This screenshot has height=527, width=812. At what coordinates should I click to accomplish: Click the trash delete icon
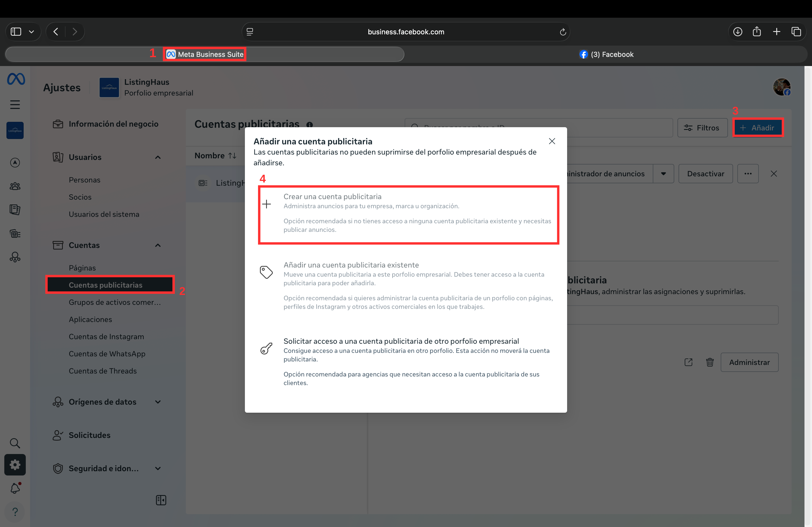(x=710, y=362)
